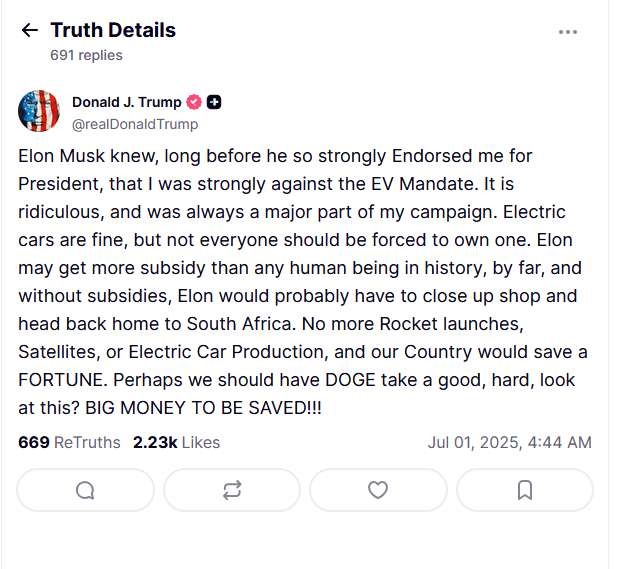This screenshot has height=569, width=619.
Task: Click the @realDonaldTrump handle
Action: pyautogui.click(x=135, y=124)
